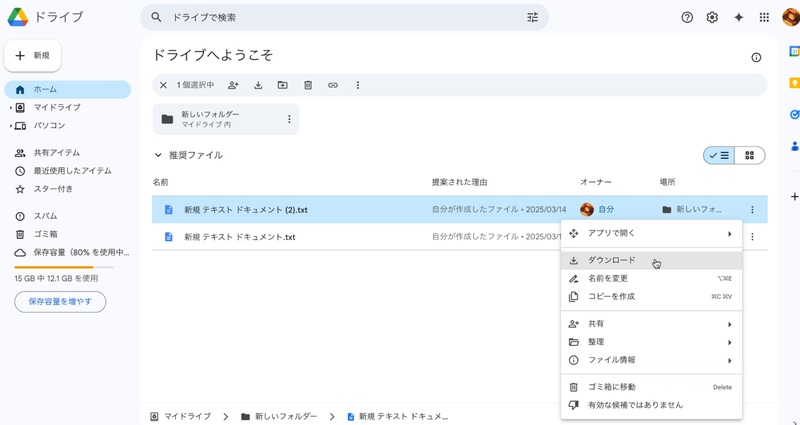The width and height of the screenshot is (800, 425).
Task: Choose 有効な候補ではありません menu entry
Action: (x=652, y=405)
